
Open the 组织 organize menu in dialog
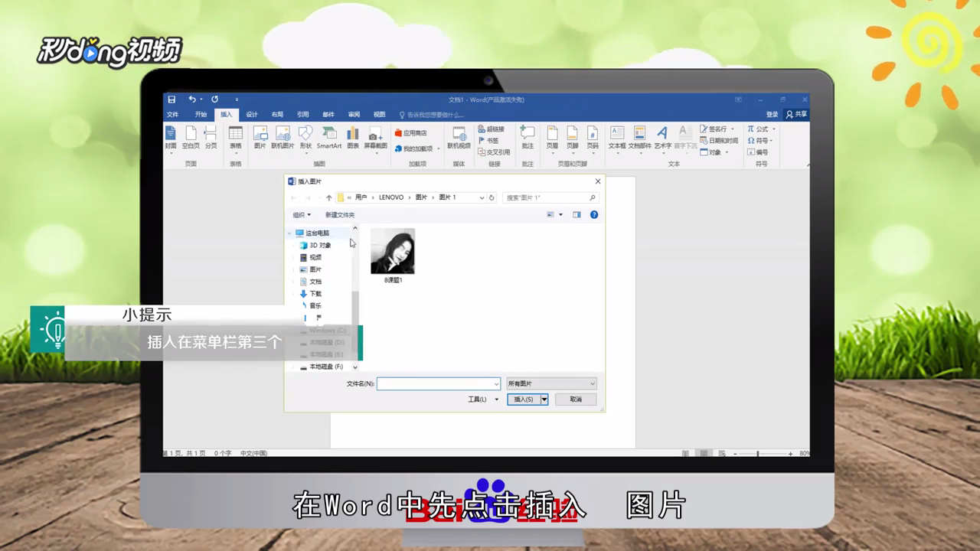point(302,215)
